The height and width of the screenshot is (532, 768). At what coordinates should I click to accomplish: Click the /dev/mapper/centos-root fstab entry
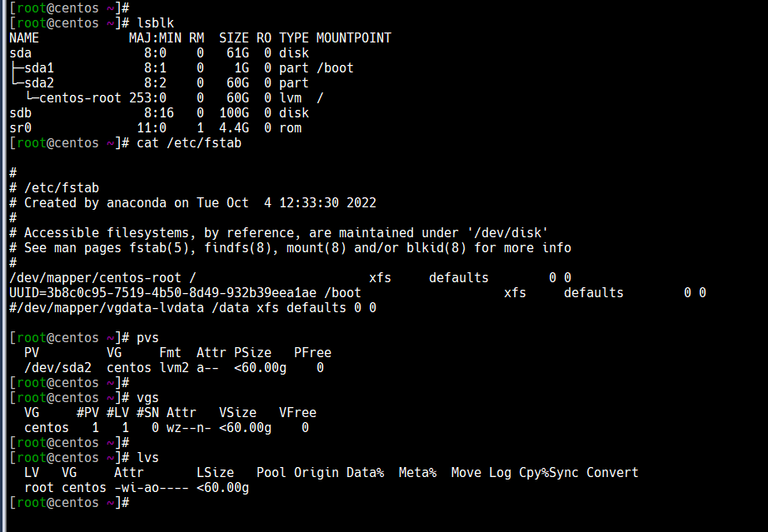(x=96, y=278)
